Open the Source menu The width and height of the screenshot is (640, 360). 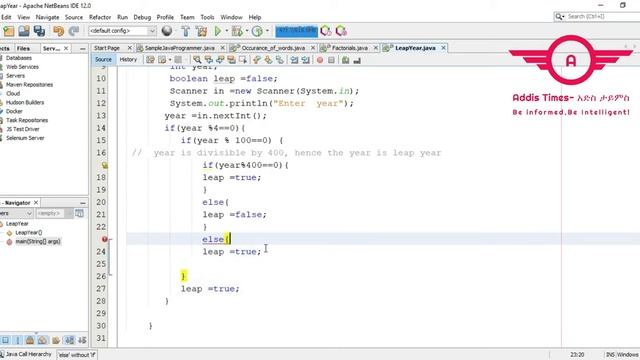74,17
